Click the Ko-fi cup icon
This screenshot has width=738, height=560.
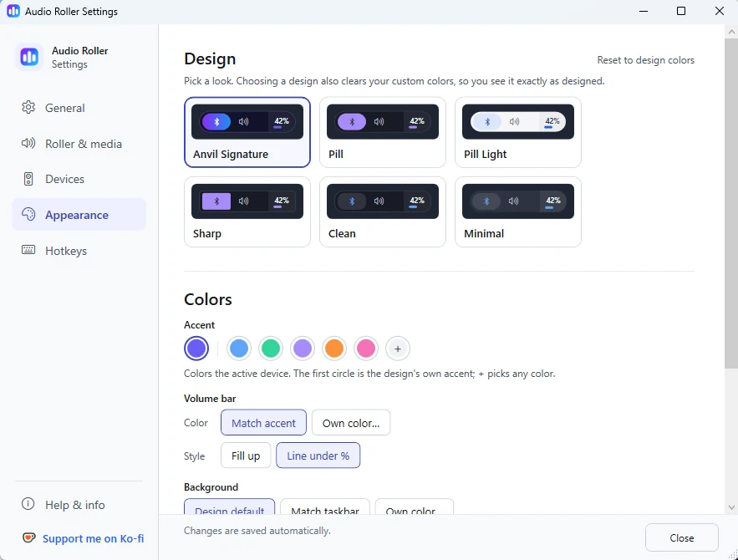[x=29, y=537]
